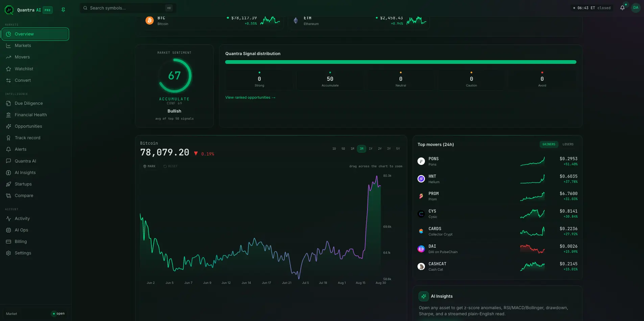The image size is (644, 321).
Task: Select the 5D chart range
Action: pyautogui.click(x=343, y=149)
